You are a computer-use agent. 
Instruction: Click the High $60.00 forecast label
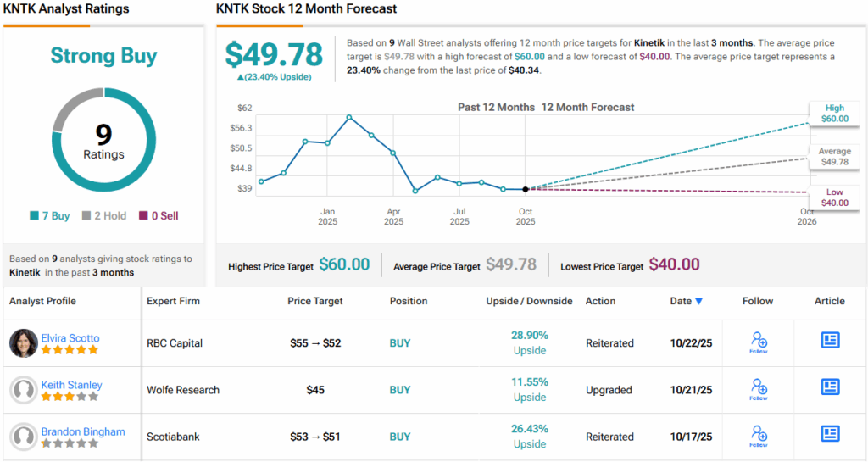[834, 114]
